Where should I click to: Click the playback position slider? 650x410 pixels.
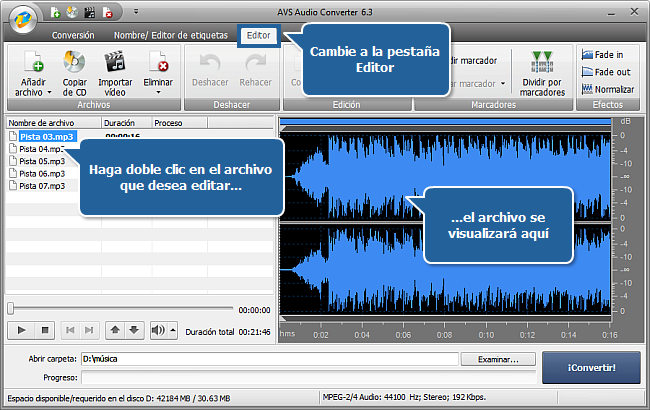[x=120, y=309]
